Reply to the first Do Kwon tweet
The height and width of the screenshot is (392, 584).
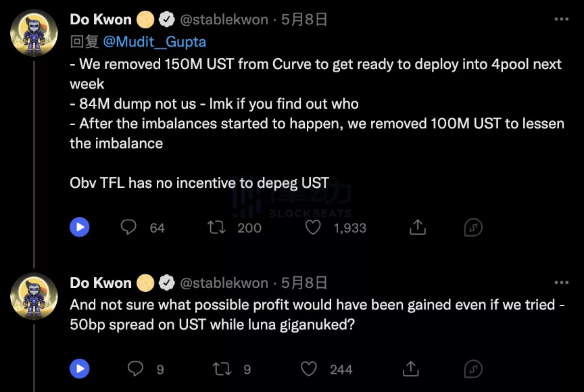click(x=129, y=227)
